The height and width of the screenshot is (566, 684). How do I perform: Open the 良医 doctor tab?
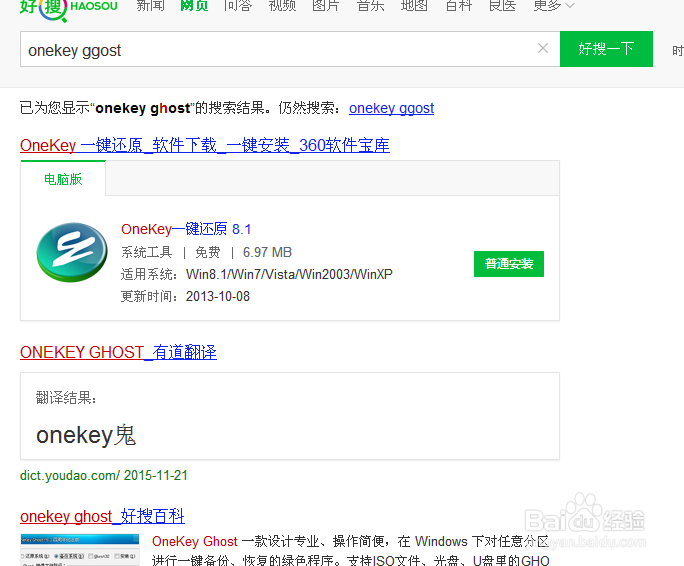502,6
